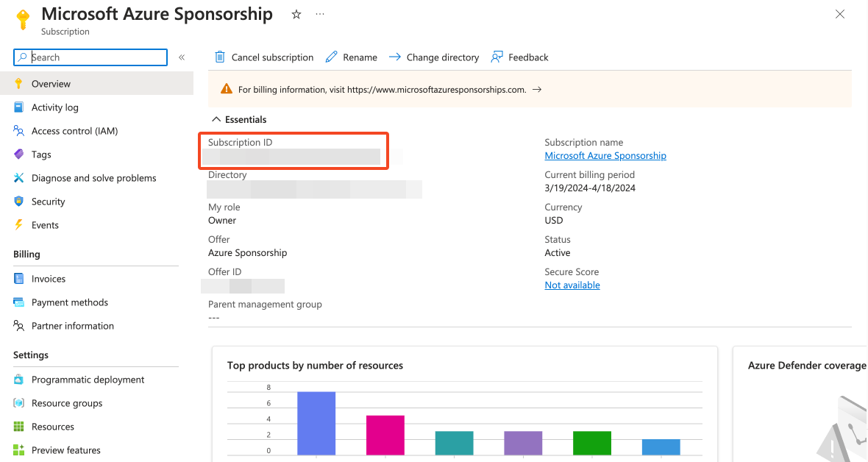Screen dimensions: 868x462
Task: Open Programmatic deployment
Action: point(88,380)
